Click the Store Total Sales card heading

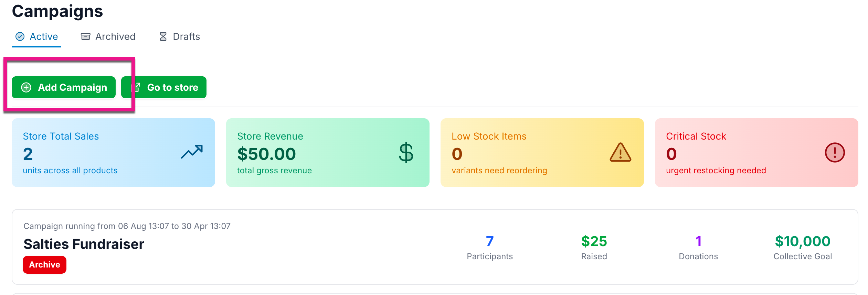point(61,136)
